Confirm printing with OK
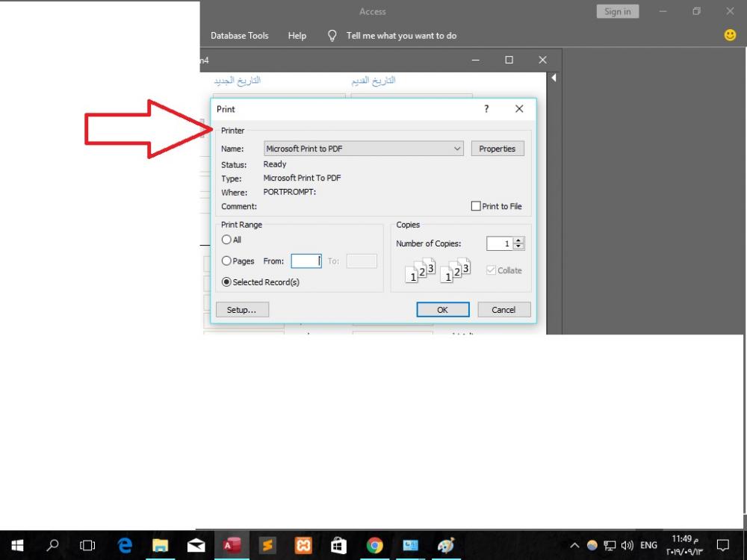Image resolution: width=747 pixels, height=560 pixels. click(442, 310)
